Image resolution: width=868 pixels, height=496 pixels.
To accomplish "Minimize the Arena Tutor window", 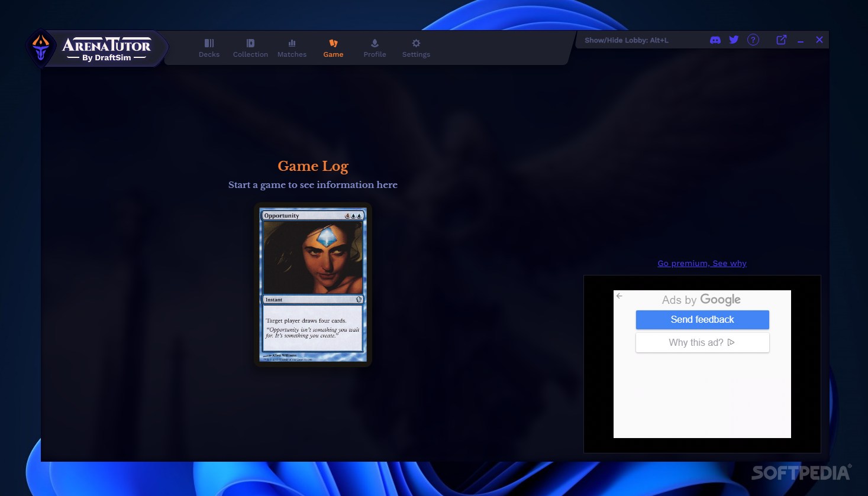I will coord(801,41).
